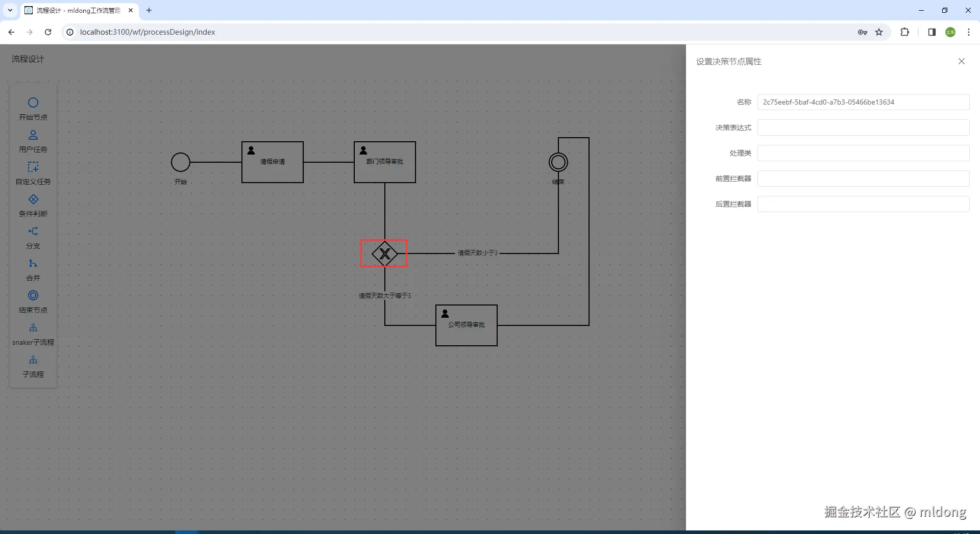The width and height of the screenshot is (980, 534).
Task: Click the decision diamond node on canvas
Action: [x=384, y=253]
